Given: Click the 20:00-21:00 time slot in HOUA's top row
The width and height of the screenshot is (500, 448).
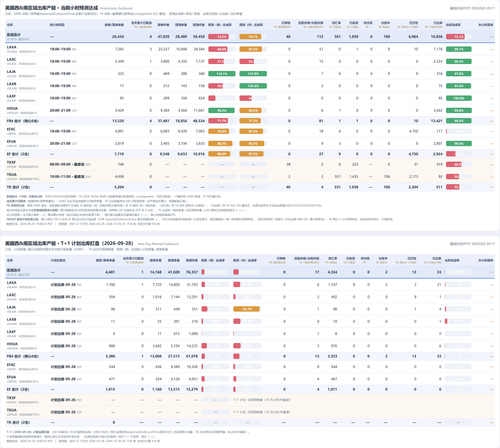Looking at the screenshot, I should 60,110.
